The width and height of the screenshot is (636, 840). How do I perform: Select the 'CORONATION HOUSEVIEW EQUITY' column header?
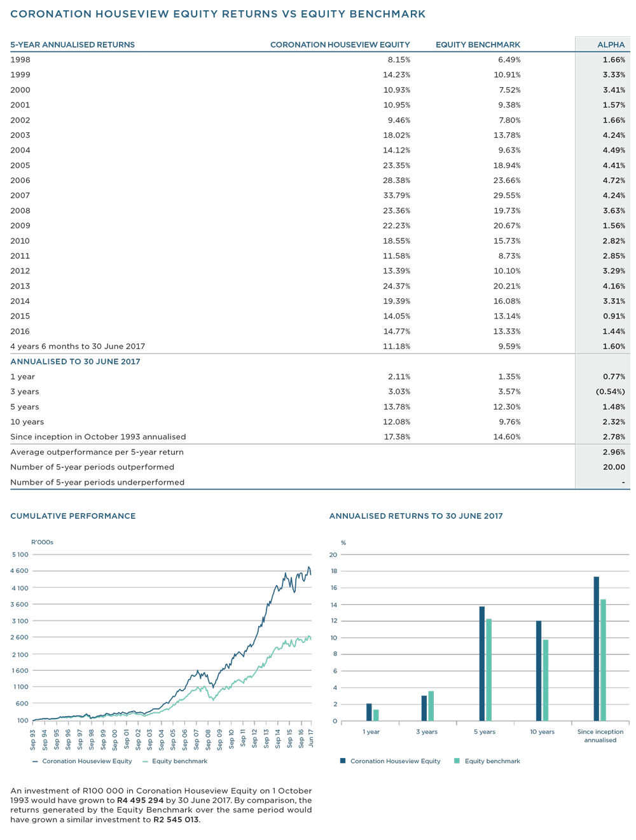340,45
